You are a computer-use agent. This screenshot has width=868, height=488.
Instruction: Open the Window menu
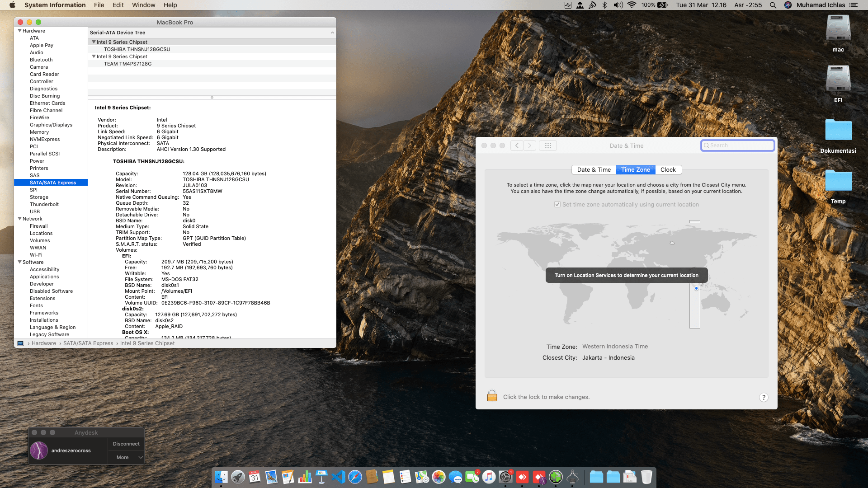pyautogui.click(x=143, y=5)
